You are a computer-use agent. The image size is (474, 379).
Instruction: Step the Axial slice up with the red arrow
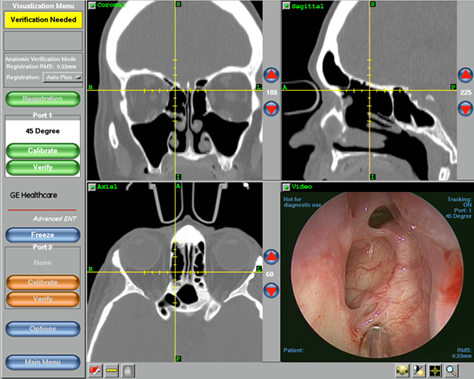pos(271,257)
